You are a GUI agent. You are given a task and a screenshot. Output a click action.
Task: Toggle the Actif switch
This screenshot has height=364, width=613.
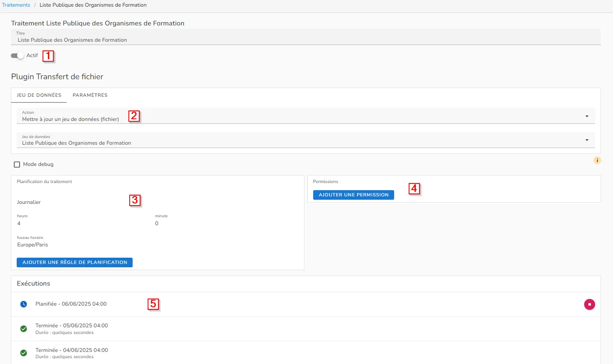pos(18,55)
